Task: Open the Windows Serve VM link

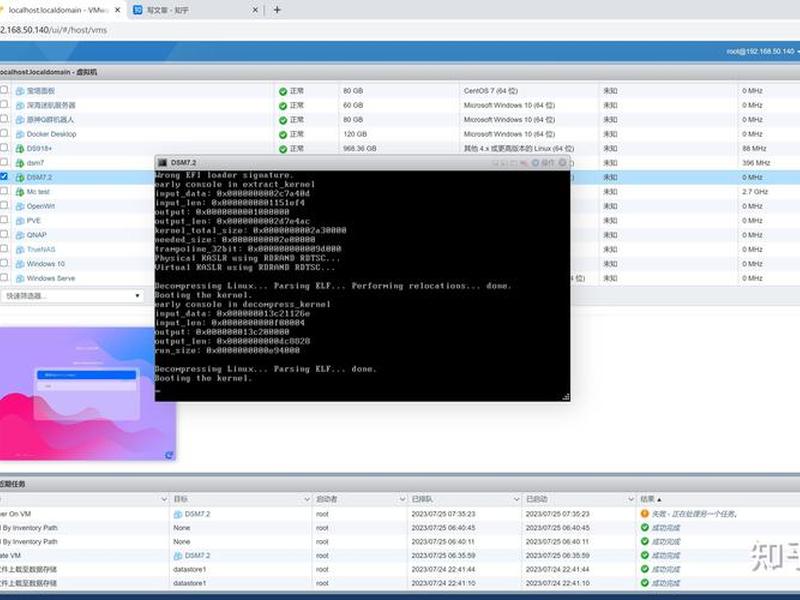Action: [51, 279]
